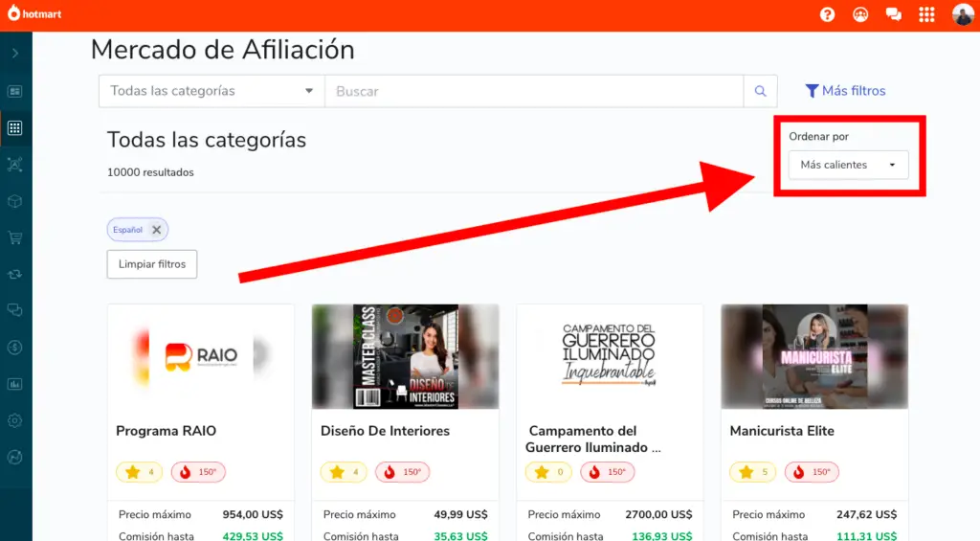Open the products box icon in sidebar

(15, 201)
